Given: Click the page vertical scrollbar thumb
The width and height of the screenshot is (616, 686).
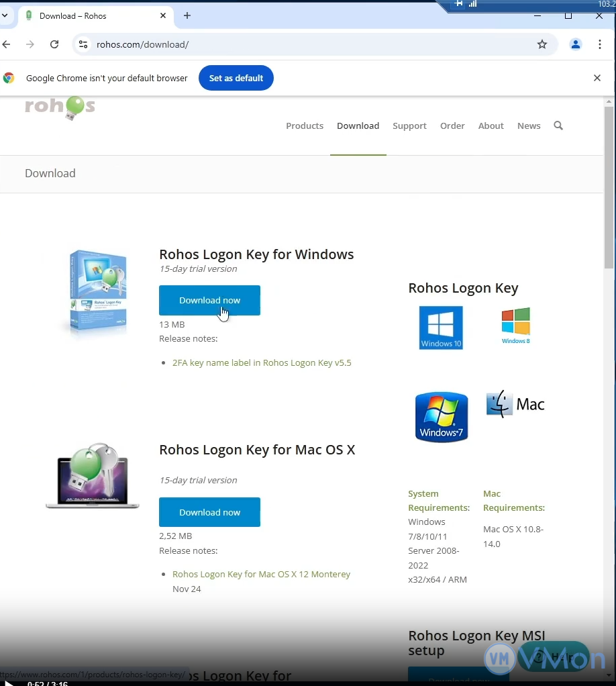Looking at the screenshot, I should pyautogui.click(x=609, y=187).
